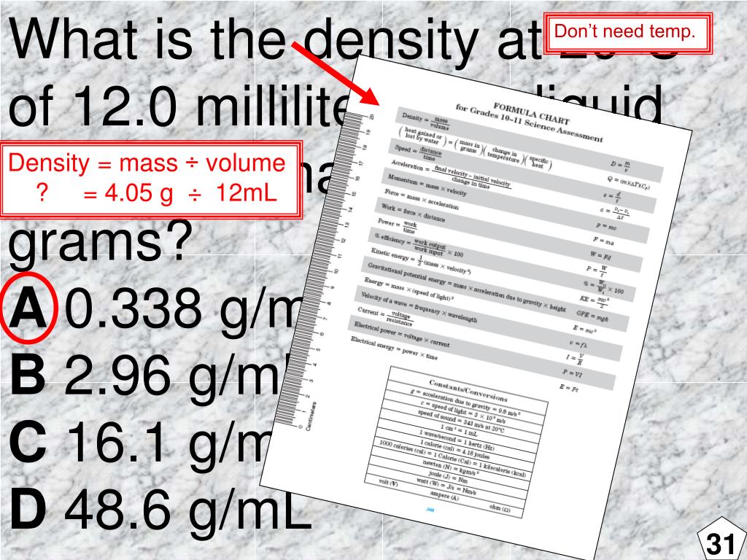747x560 pixels.
Task: Click the "Kinetic energy" formula row
Action: (421, 261)
